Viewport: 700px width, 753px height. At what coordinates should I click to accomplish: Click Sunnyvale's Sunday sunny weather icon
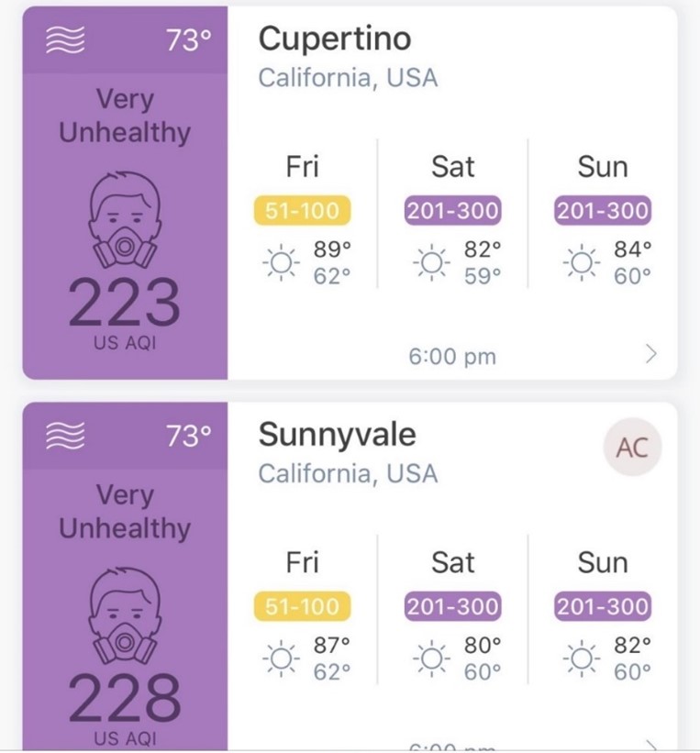pyautogui.click(x=581, y=659)
